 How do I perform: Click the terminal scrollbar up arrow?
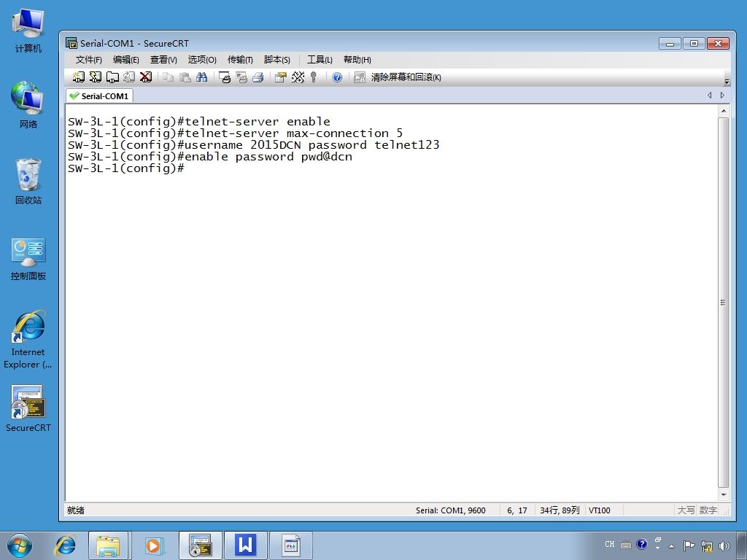point(724,111)
